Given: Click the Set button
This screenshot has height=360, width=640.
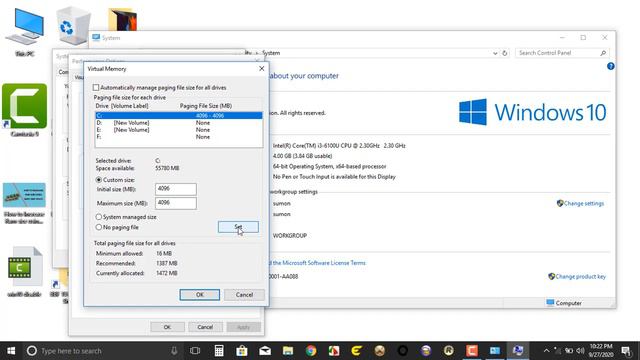Looking at the screenshot, I should click(x=238, y=227).
